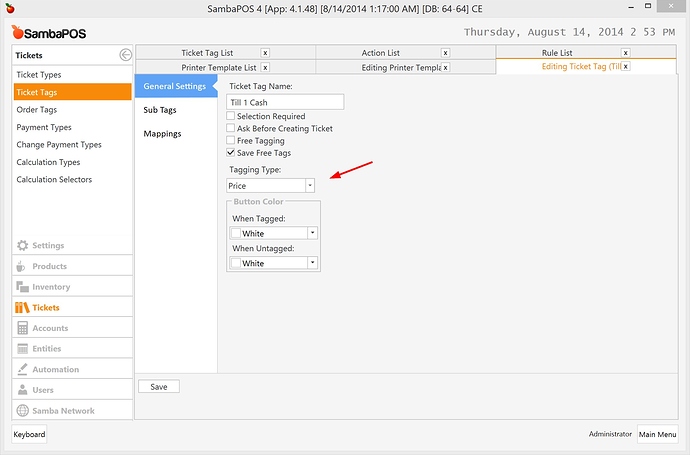Open Users section icon
The width and height of the screenshot is (690, 455).
point(22,390)
